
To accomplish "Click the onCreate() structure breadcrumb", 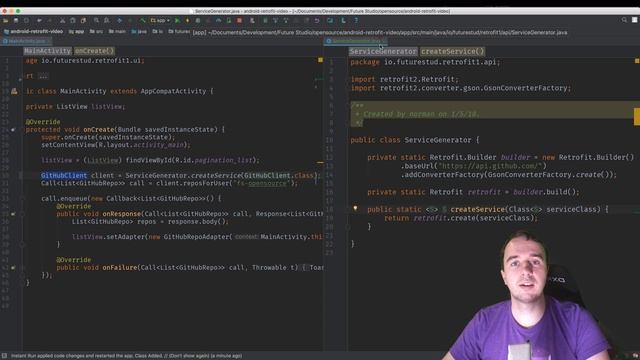I will pyautogui.click(x=94, y=51).
